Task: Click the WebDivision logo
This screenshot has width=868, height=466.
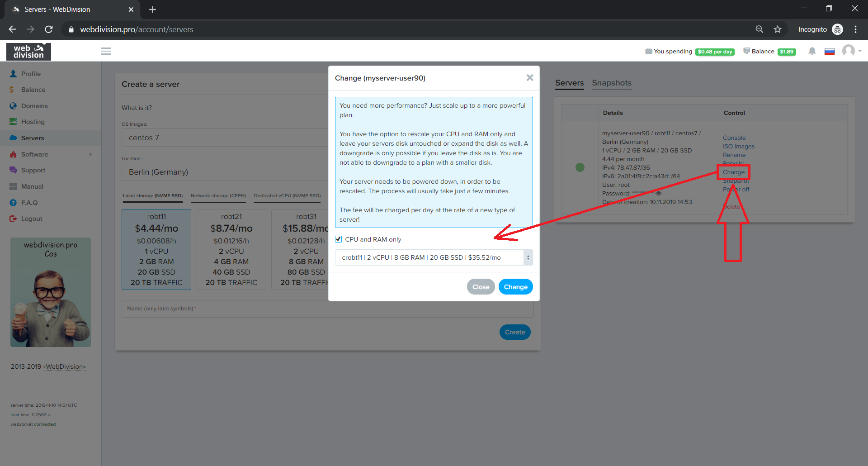Action: point(28,52)
